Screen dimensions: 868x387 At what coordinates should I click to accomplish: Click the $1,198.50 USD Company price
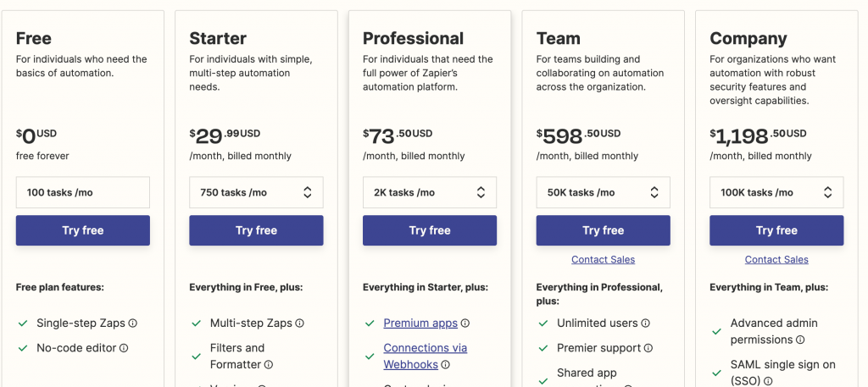coord(758,136)
